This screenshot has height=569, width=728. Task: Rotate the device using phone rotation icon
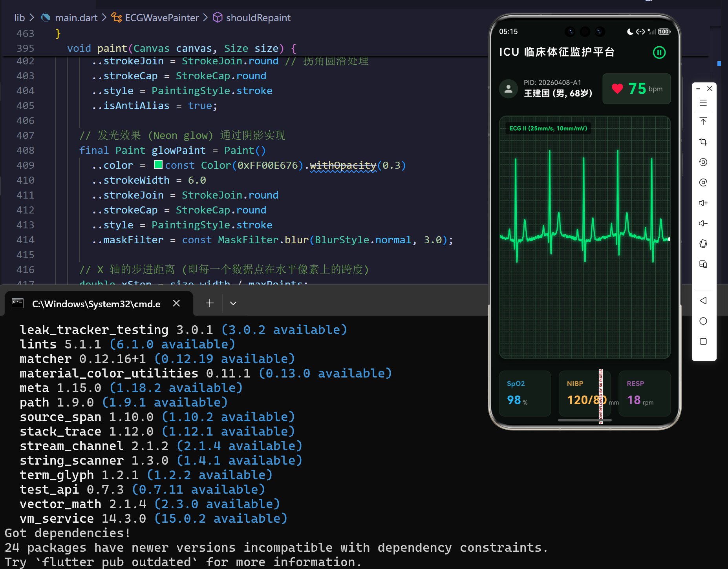point(703,244)
